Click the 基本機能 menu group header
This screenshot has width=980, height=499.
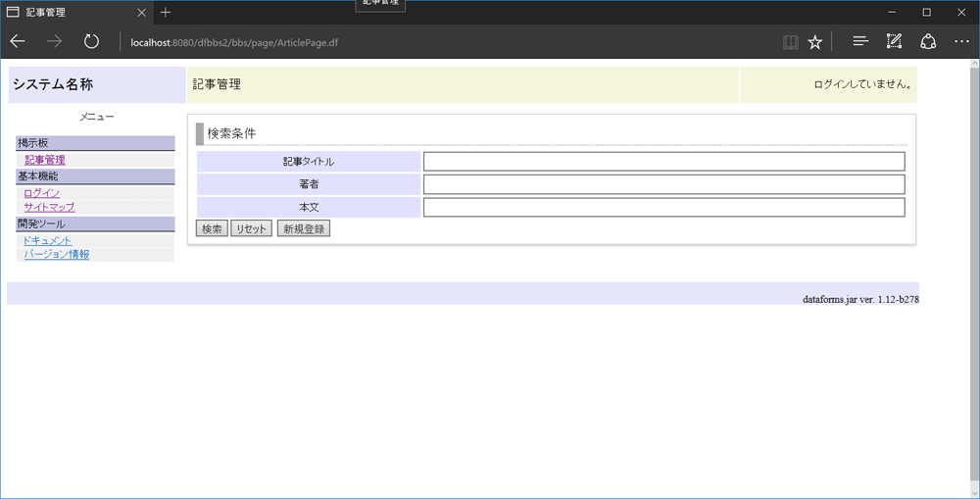(96, 176)
